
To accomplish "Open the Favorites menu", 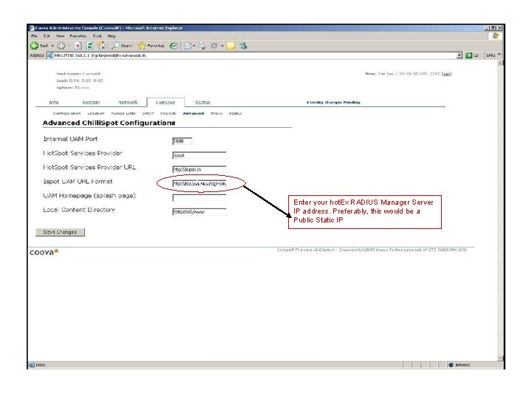I will tap(78, 36).
